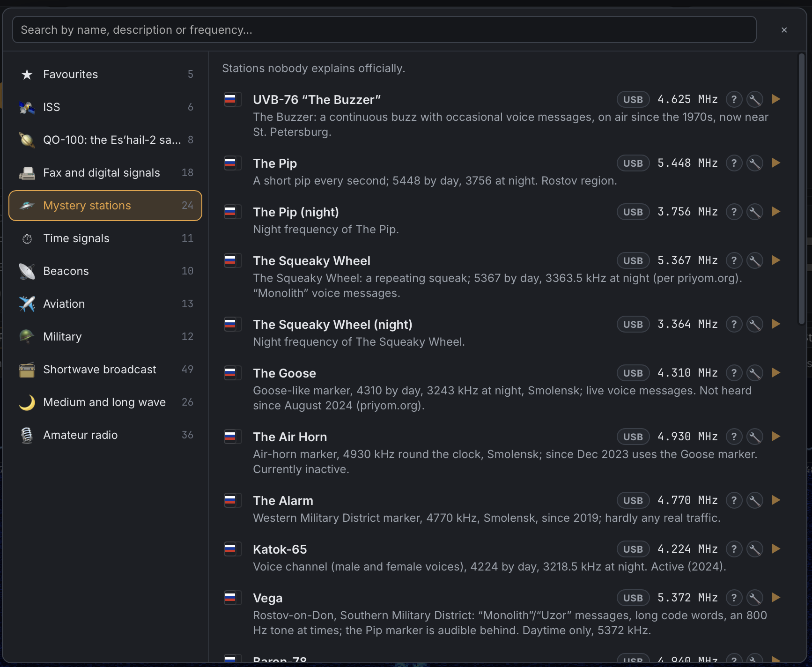Open the Amateur radio category

(x=105, y=435)
